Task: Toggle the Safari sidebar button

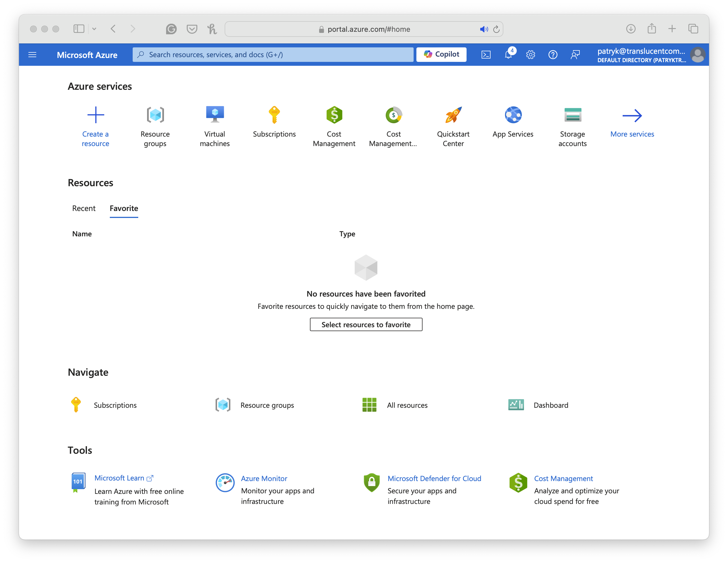Action: pyautogui.click(x=79, y=29)
